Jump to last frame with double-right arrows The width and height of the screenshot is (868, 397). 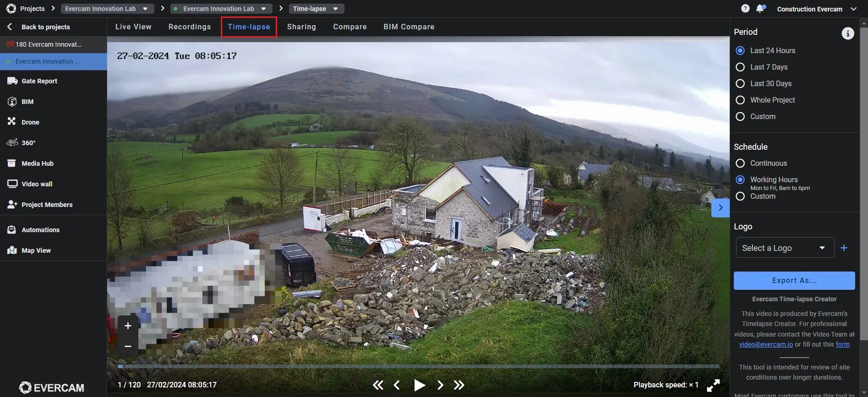(x=459, y=385)
